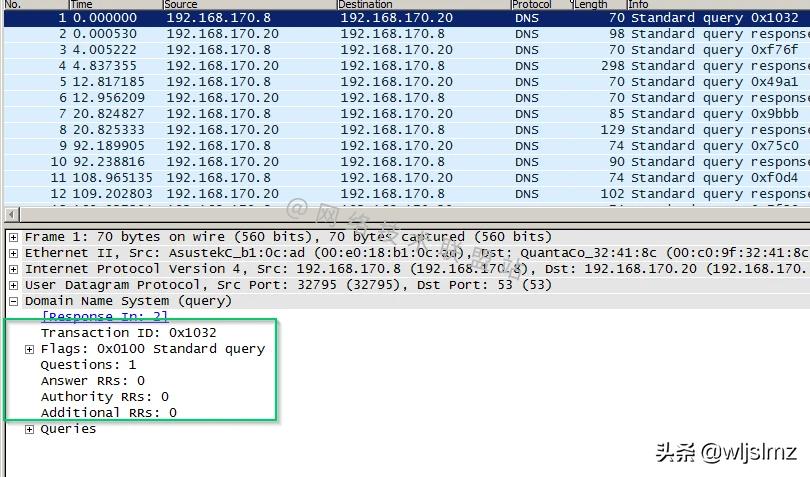The width and height of the screenshot is (810, 477).
Task: Expand the Ethernet II tree node
Action: pos(13,253)
